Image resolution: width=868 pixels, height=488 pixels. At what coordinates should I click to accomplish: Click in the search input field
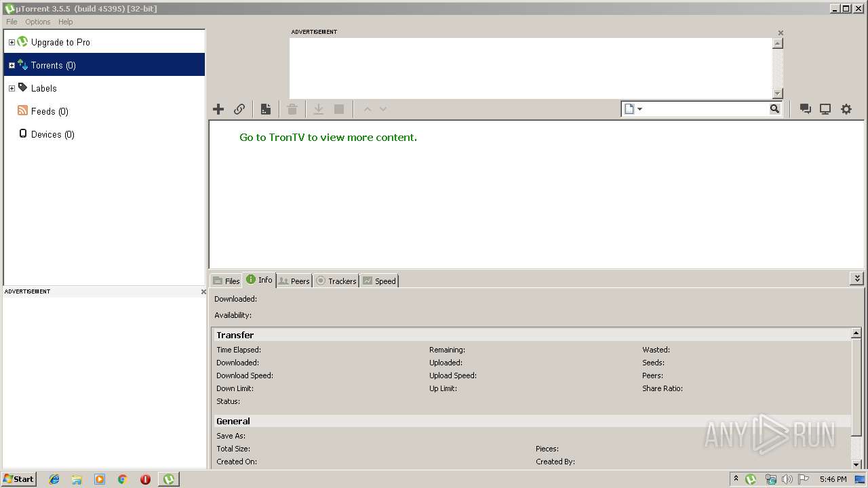pyautogui.click(x=706, y=109)
